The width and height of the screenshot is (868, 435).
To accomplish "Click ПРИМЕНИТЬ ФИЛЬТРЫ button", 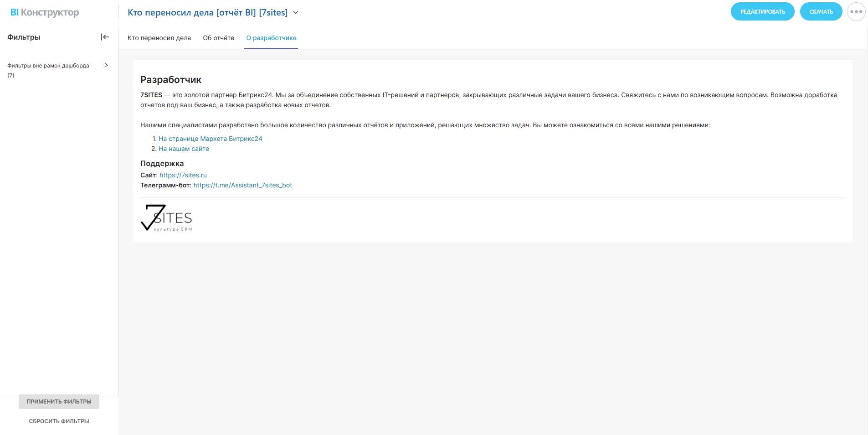I will coord(59,402).
